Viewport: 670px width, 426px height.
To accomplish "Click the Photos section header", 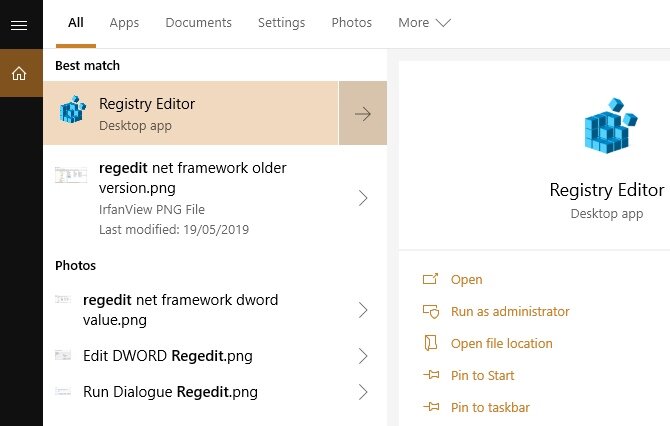I will [x=75, y=266].
